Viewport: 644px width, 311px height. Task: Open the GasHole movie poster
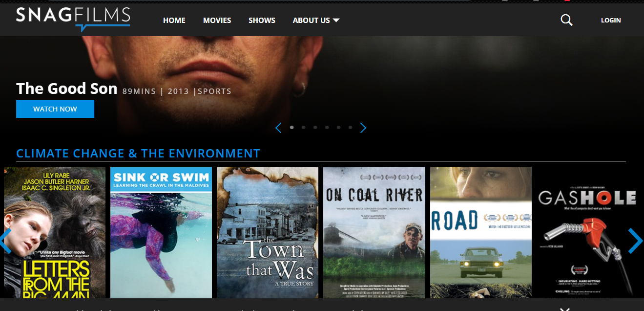pyautogui.click(x=587, y=232)
